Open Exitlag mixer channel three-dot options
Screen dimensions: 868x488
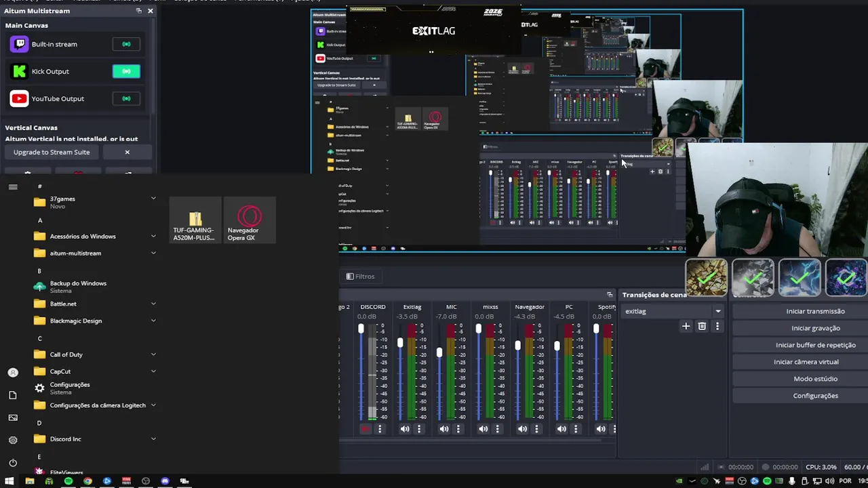(419, 429)
